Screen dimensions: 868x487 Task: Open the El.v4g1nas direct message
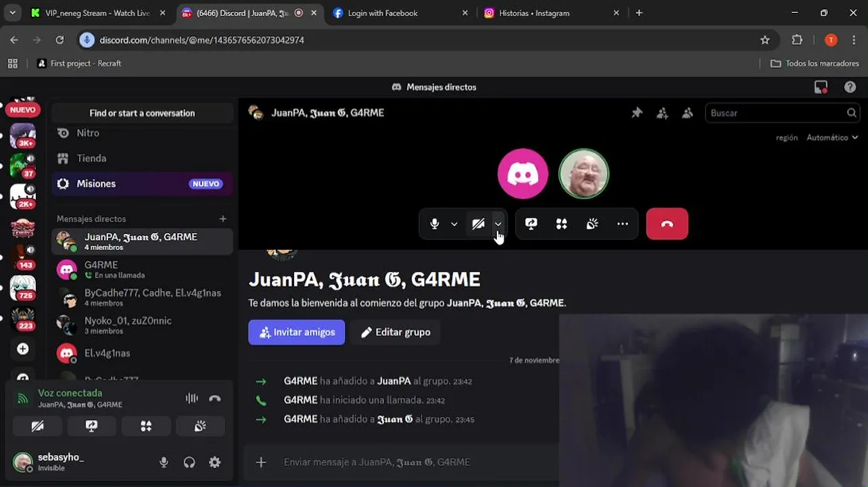(142, 353)
